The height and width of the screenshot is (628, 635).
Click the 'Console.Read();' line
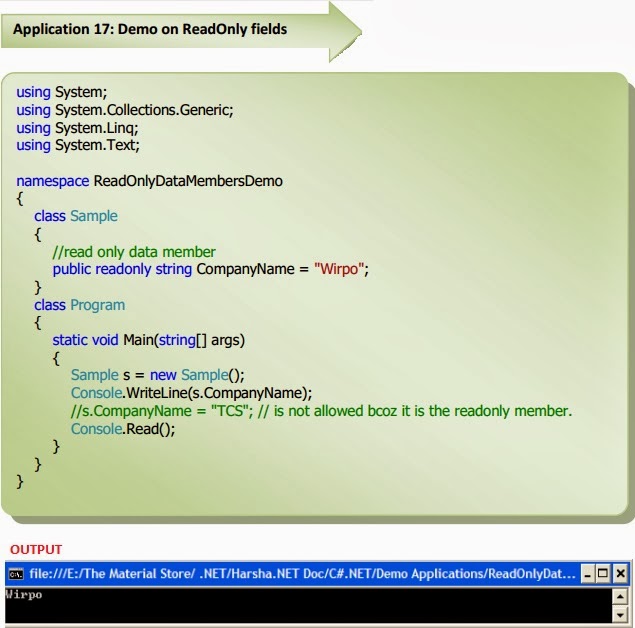pos(123,429)
